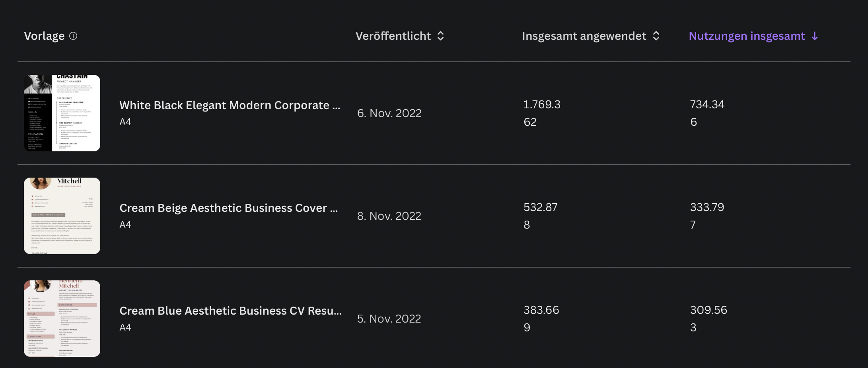Open White Black Elegant resume thumbnail
Viewport: 868px width, 368px height.
click(62, 113)
